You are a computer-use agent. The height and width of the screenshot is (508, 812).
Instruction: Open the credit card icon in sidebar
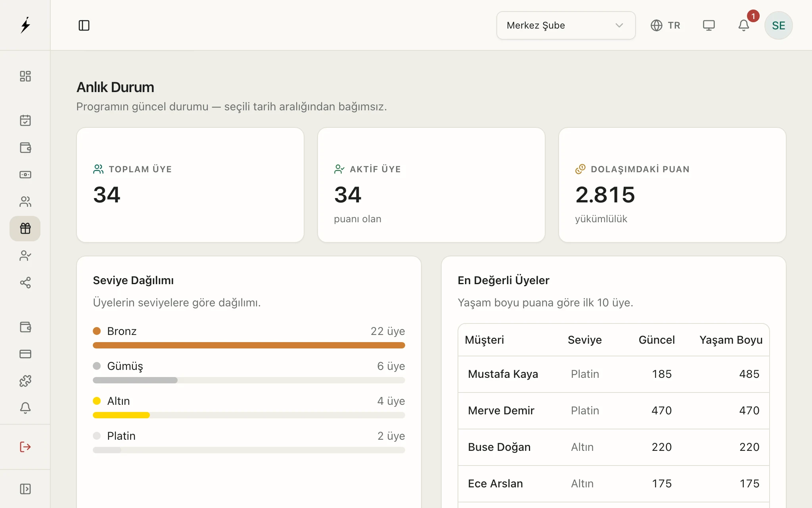[x=25, y=354]
